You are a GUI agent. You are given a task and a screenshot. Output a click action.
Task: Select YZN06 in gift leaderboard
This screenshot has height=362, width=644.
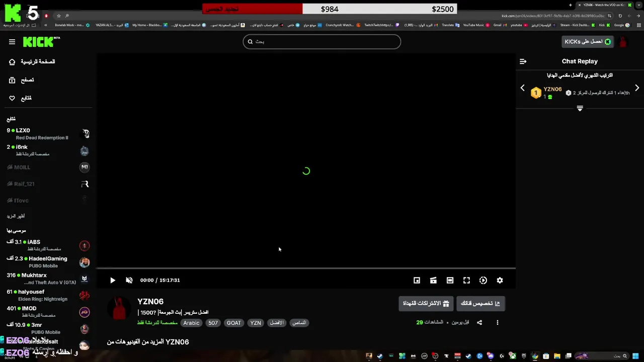click(x=552, y=89)
